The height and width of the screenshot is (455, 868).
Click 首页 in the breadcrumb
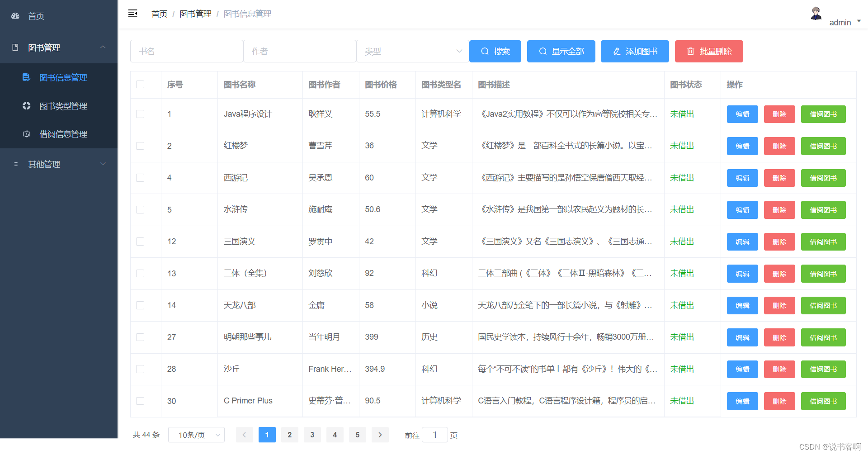159,14
